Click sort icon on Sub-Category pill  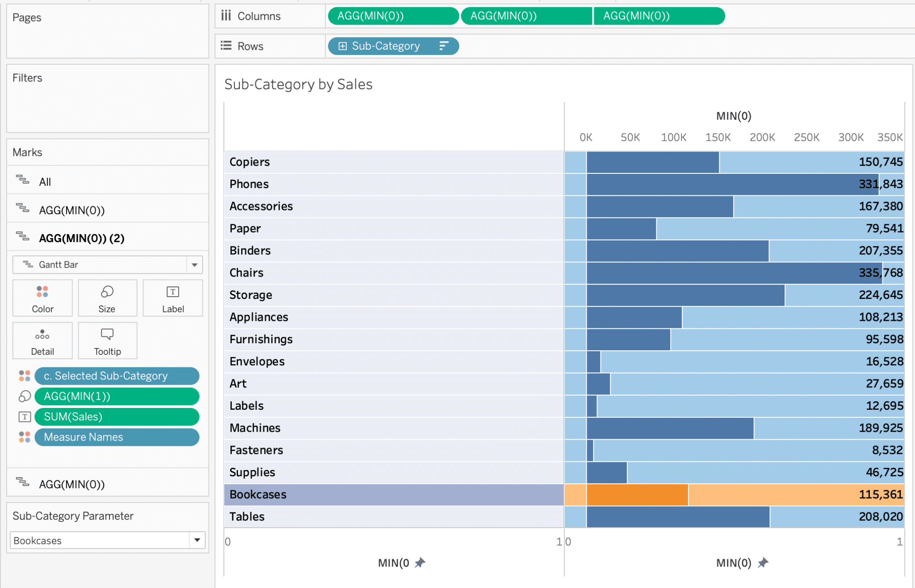point(444,46)
